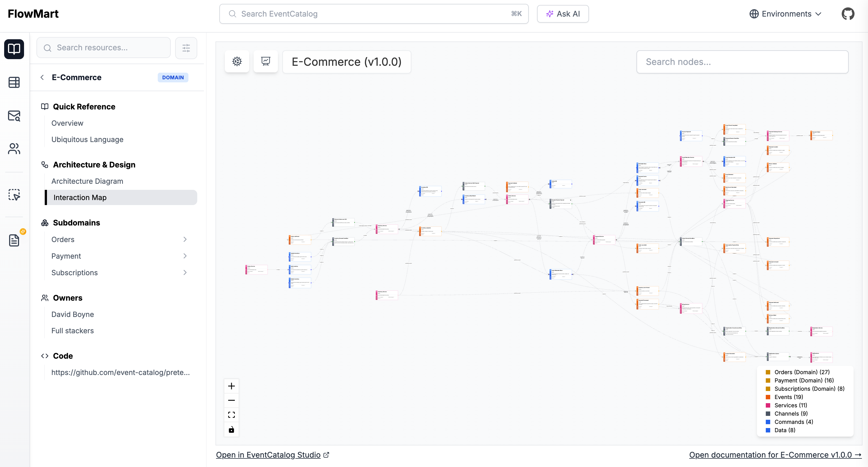Click the fit view icon
The image size is (868, 467).
tap(232, 415)
